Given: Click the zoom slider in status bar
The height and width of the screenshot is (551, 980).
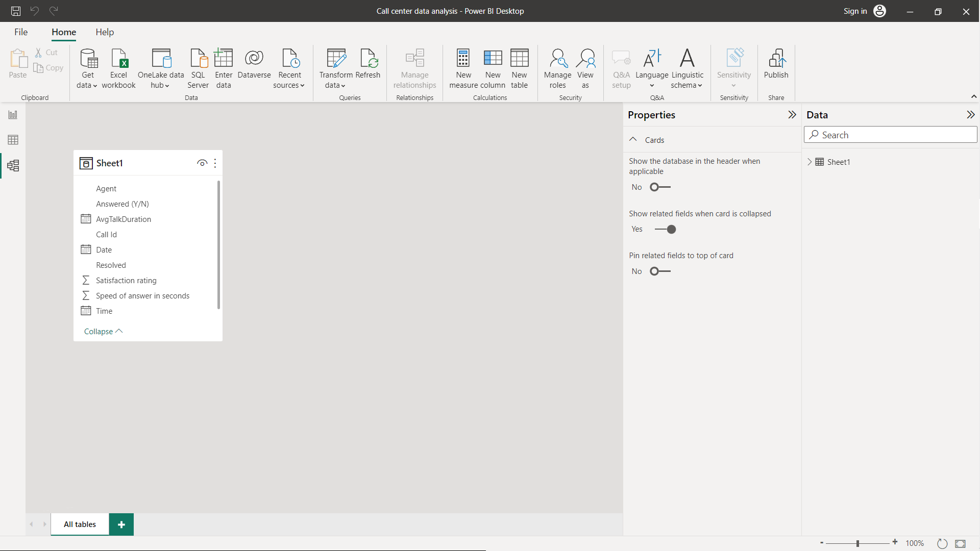Looking at the screenshot, I should (857, 543).
